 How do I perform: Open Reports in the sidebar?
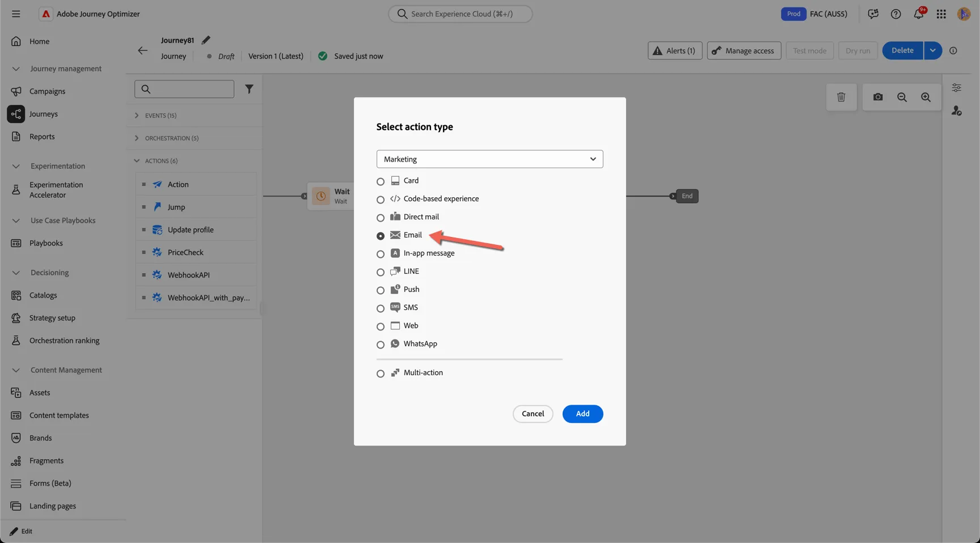[x=42, y=137]
